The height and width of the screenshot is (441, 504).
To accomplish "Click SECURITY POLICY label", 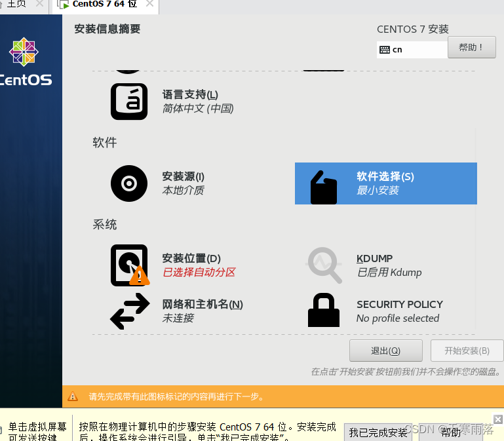I will (x=400, y=305).
